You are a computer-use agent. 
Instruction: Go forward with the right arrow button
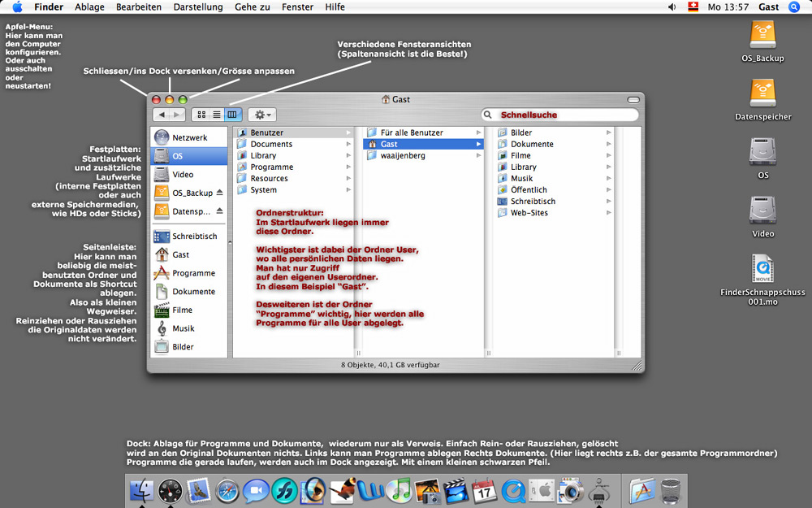pos(177,115)
